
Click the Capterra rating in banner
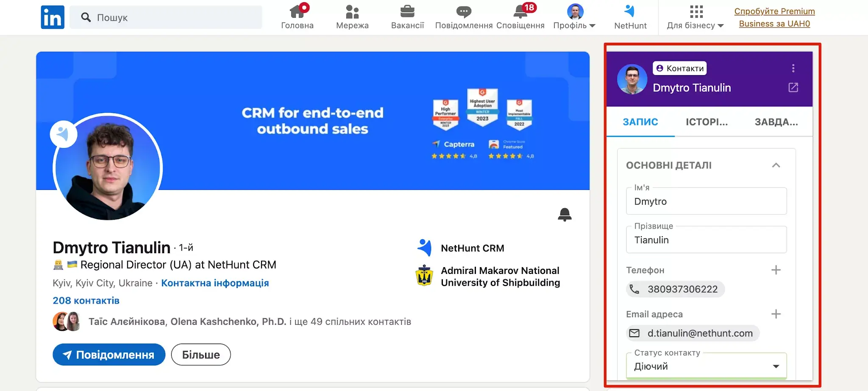coord(454,150)
